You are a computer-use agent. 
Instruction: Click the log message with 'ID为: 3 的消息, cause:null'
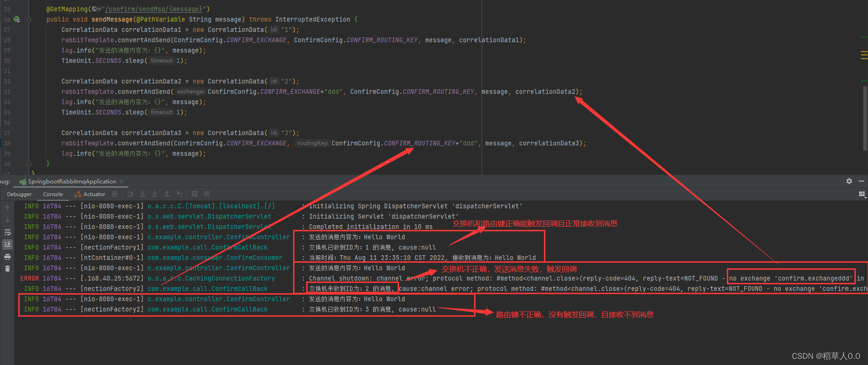pyautogui.click(x=372, y=309)
